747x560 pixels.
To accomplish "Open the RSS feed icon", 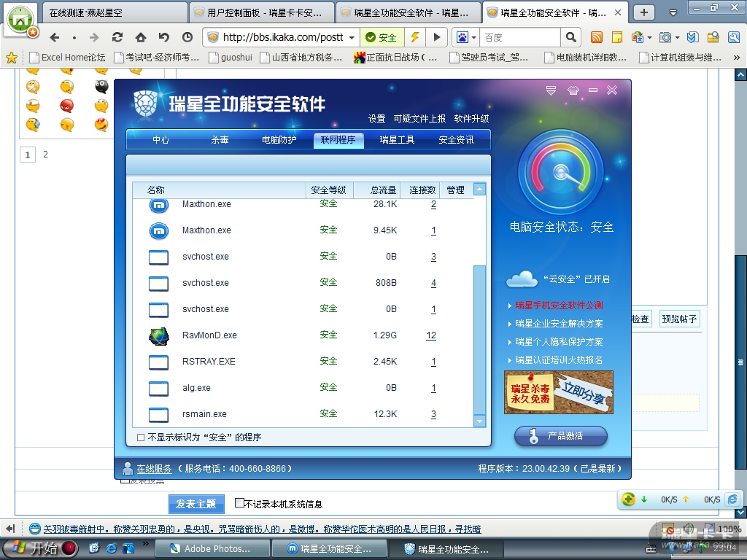I will [x=597, y=37].
